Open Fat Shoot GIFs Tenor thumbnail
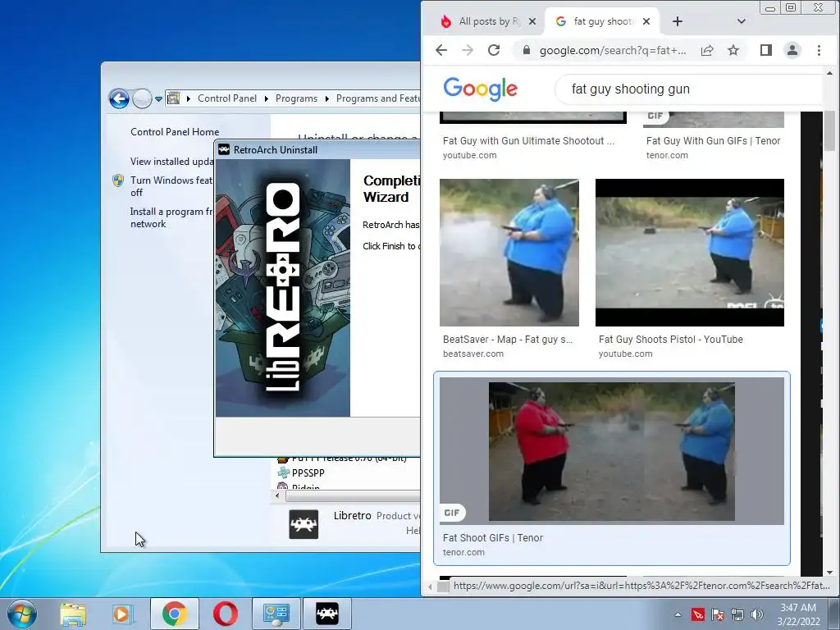Screen dimensions: 840x630 [x=611, y=451]
